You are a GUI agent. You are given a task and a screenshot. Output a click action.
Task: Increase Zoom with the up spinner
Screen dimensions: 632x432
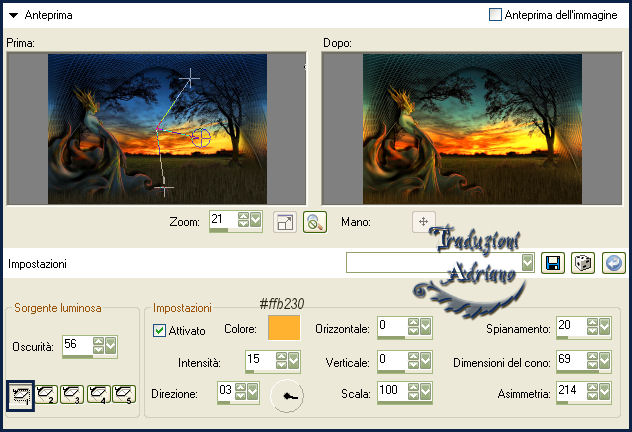tap(243, 216)
